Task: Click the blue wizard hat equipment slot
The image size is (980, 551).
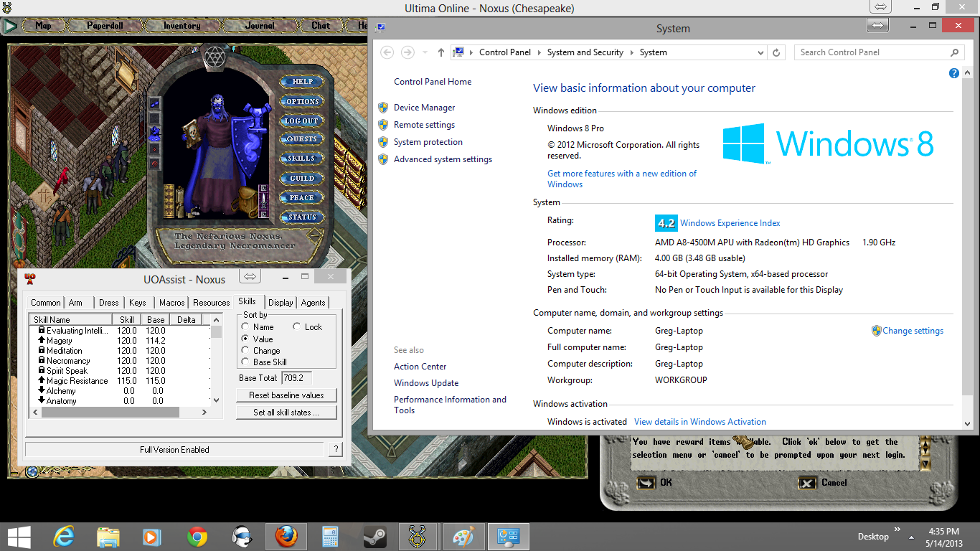Action: (155, 134)
